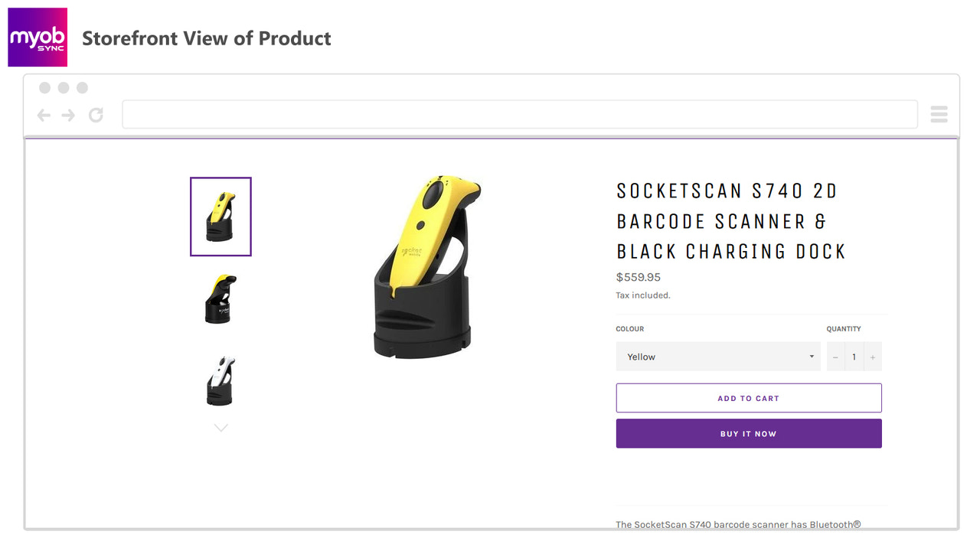
Task: Open the Colour dropdown showing Yellow
Action: (718, 357)
